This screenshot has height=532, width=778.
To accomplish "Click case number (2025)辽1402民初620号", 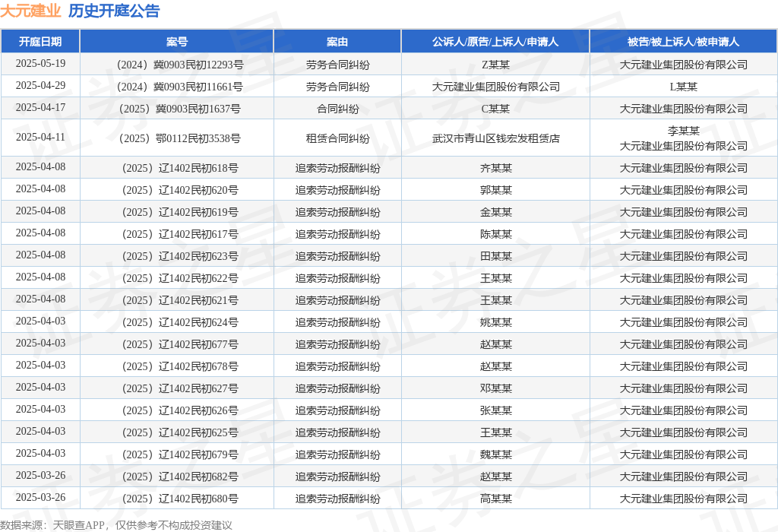I will pyautogui.click(x=180, y=190).
